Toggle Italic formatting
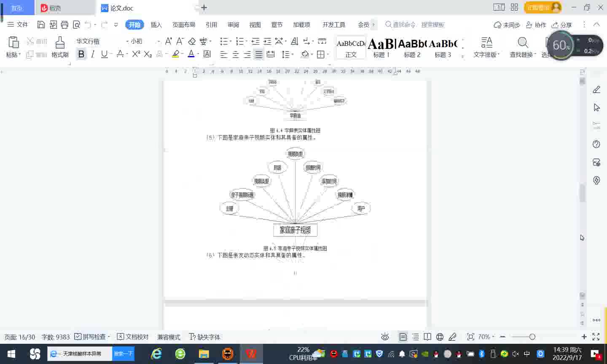Viewport: 607px width, 364px height. coord(92,54)
